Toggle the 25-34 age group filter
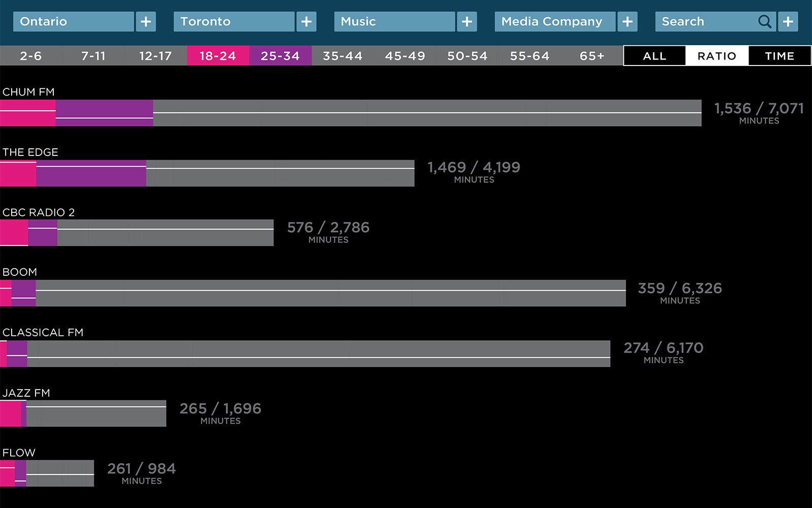 point(280,56)
